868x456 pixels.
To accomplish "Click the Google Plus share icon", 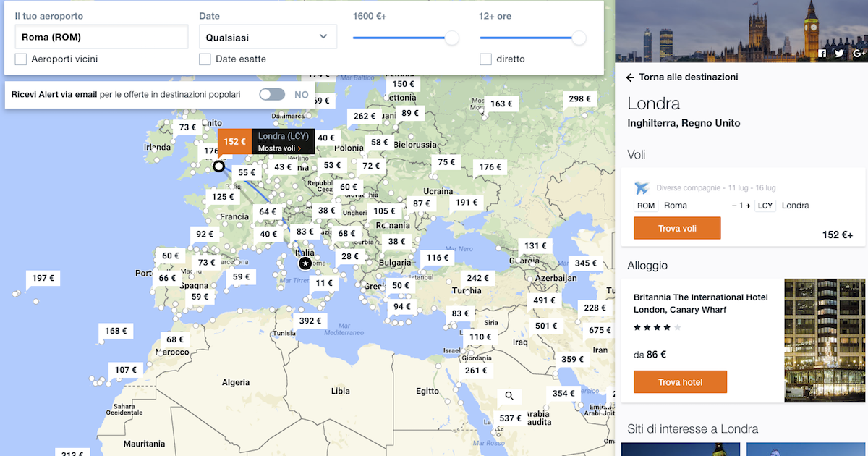I will [859, 54].
